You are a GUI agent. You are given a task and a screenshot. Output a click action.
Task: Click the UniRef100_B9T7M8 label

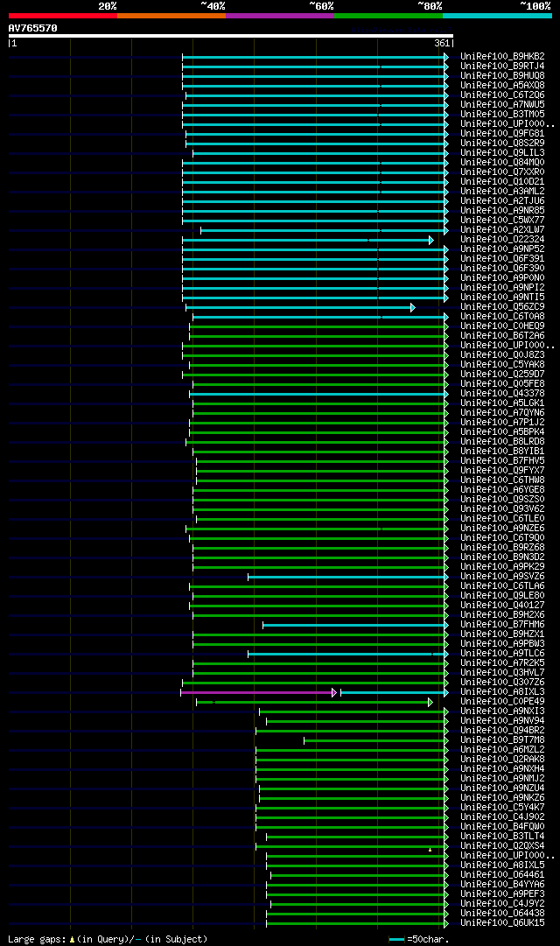tap(502, 739)
